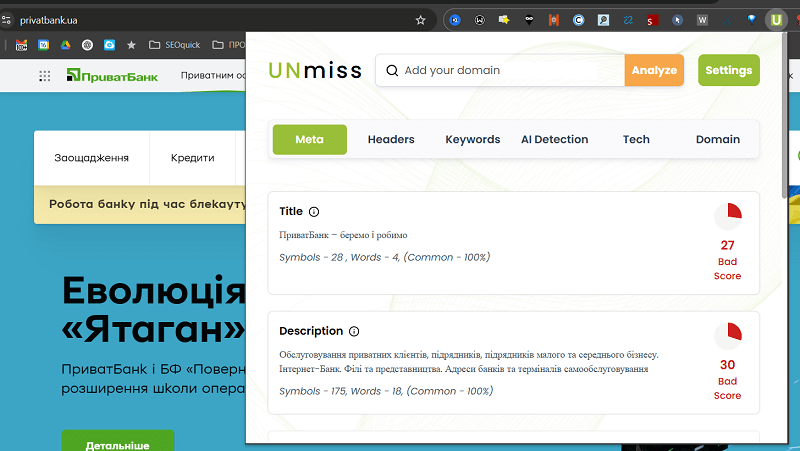Open the white globe circle bookmark
The width and height of the screenshot is (800, 451).
87,45
